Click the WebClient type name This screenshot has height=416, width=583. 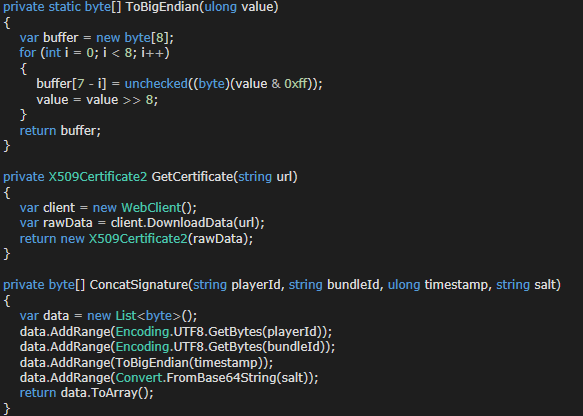click(x=151, y=207)
